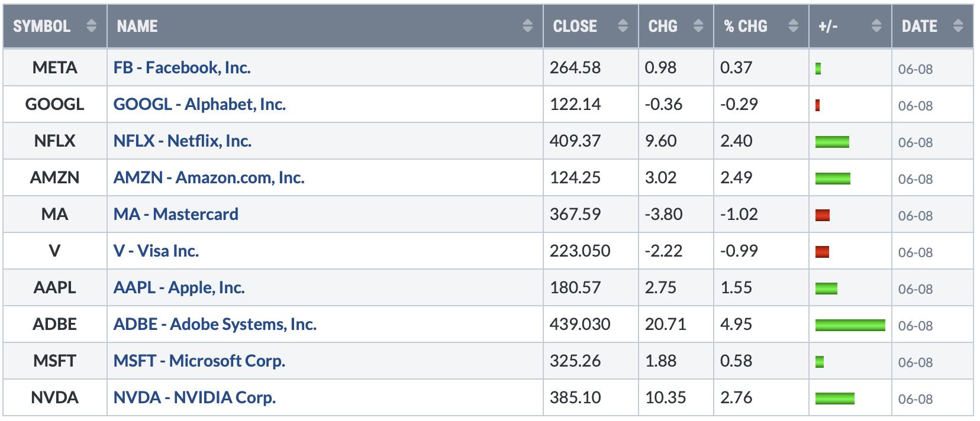Open V - Visa Inc. link
This screenshot has height=421, width=980.
click(x=156, y=251)
